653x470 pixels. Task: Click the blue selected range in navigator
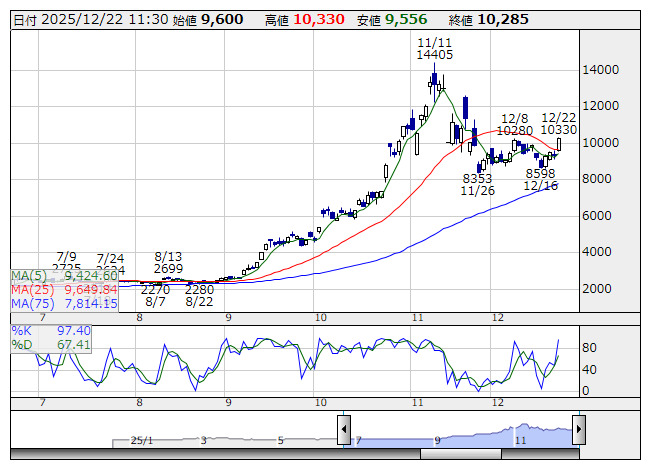[461, 432]
